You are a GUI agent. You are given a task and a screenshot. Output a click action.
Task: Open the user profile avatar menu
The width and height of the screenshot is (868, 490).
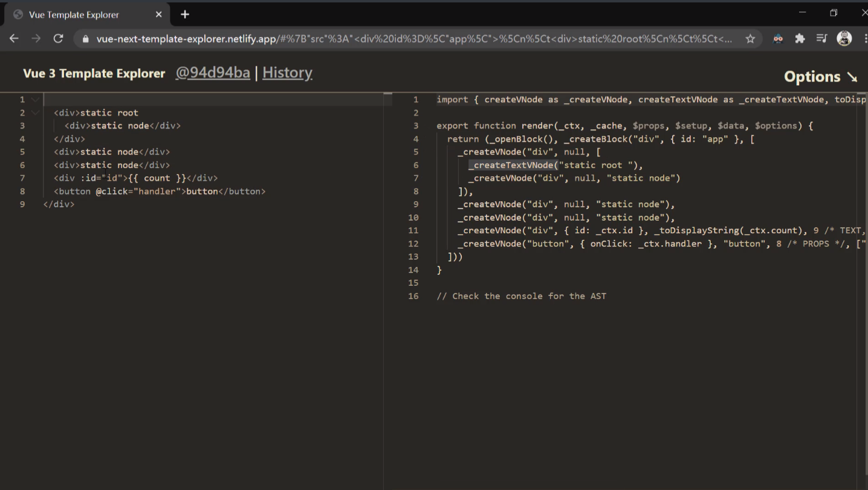coord(844,38)
